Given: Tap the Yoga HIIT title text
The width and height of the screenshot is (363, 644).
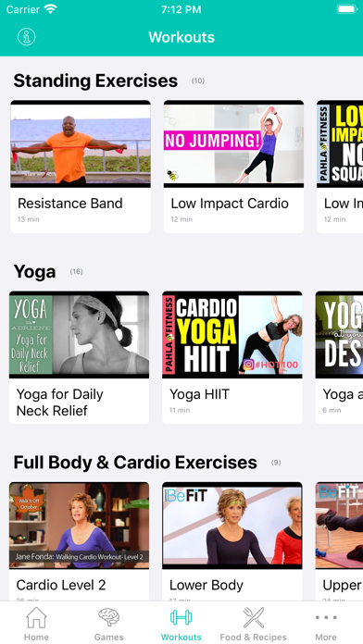Looking at the screenshot, I should pyautogui.click(x=199, y=394).
